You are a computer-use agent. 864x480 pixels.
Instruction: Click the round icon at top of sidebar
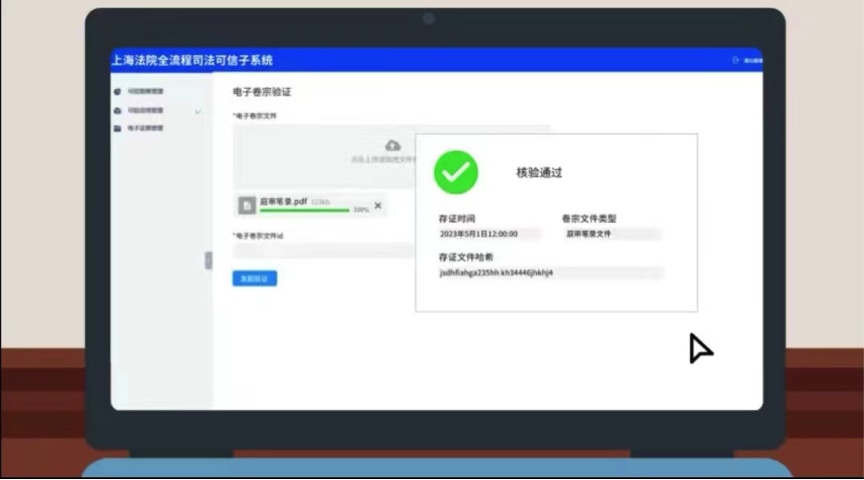point(117,91)
